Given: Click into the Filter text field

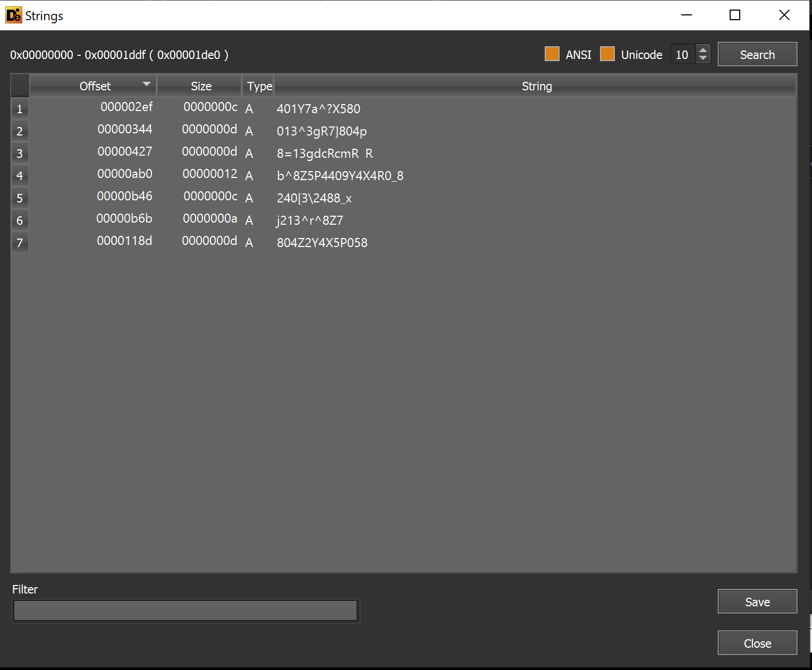Looking at the screenshot, I should (185, 610).
